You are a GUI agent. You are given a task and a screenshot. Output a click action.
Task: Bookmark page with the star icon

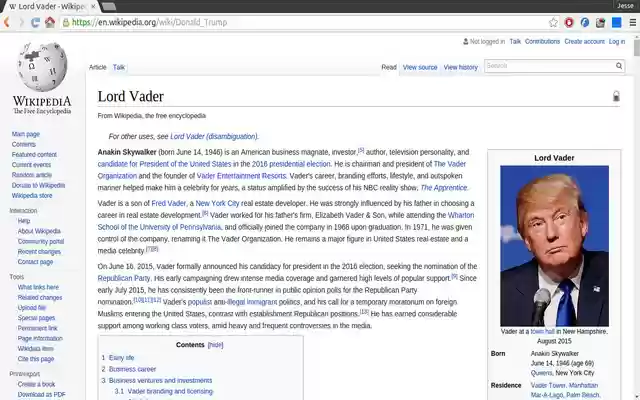pyautogui.click(x=553, y=22)
